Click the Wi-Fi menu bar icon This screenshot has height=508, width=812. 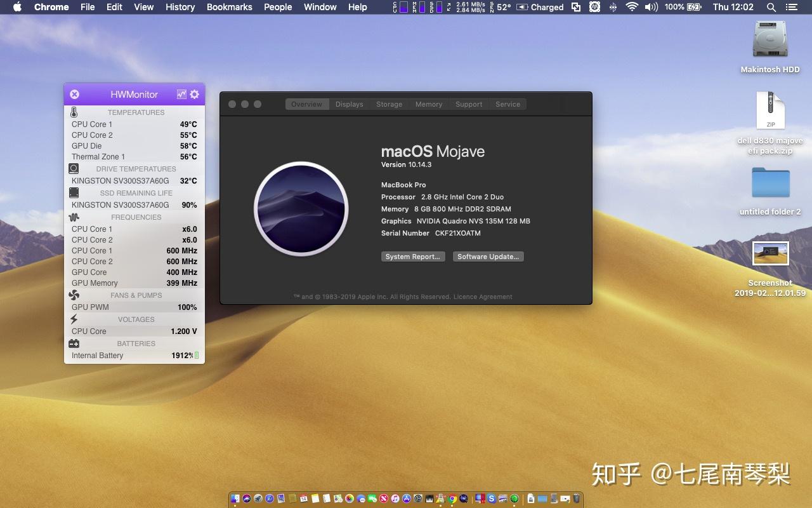click(x=632, y=7)
